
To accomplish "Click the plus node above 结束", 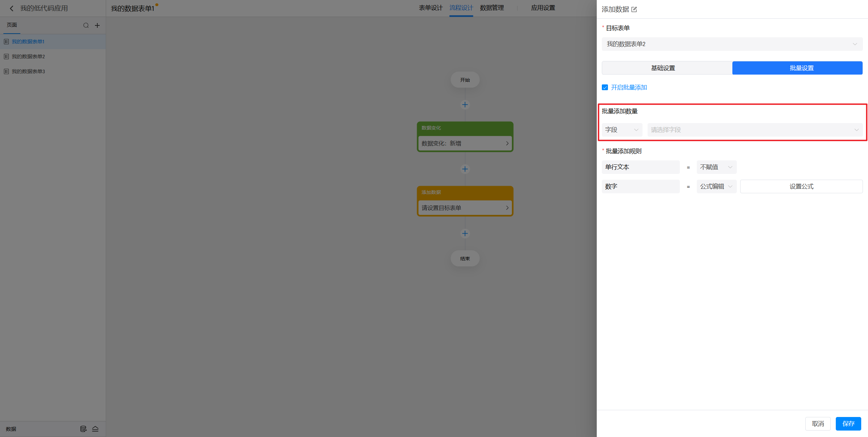I will coord(465,233).
